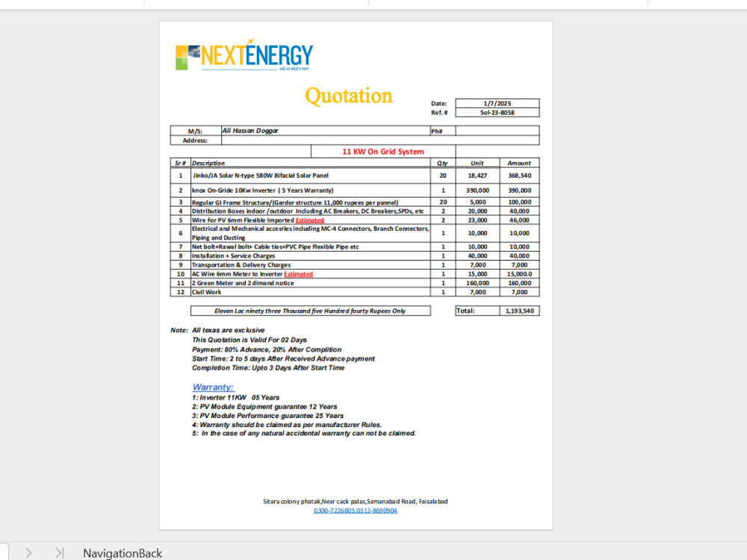This screenshot has height=560, width=747.
Task: Click the Warranty: heading
Action: point(213,387)
